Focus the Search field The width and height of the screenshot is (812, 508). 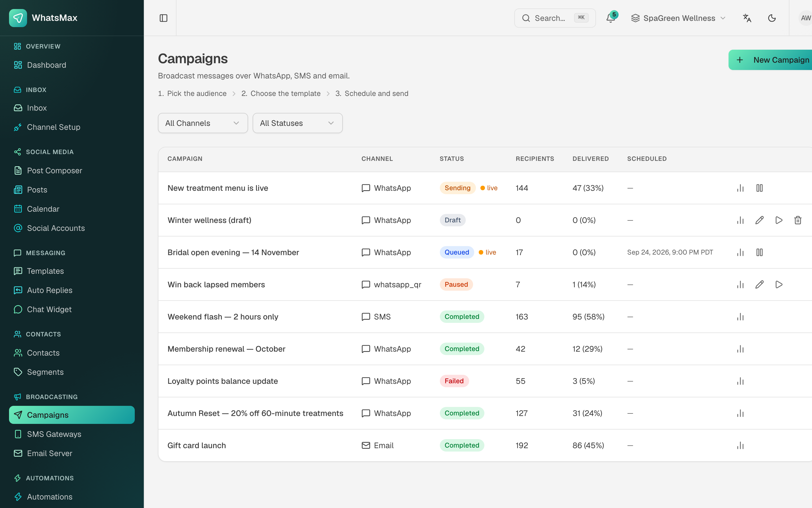[x=555, y=18]
